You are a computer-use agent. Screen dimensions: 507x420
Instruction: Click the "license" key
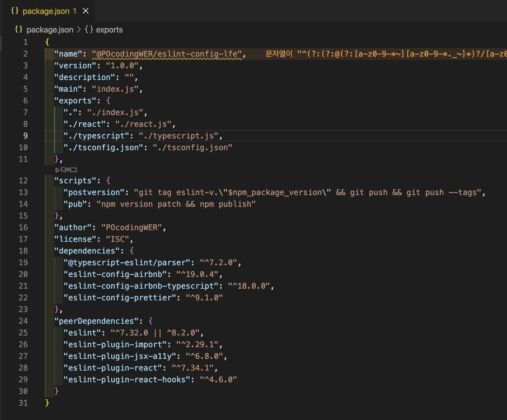[75, 239]
